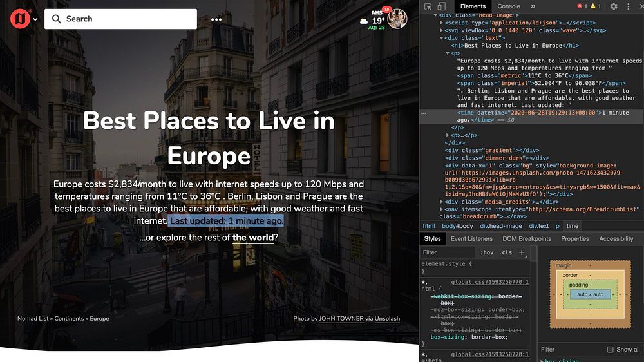Show more DevTools tabs chevron
Viewport: 644px width, 362px height.
[533, 6]
